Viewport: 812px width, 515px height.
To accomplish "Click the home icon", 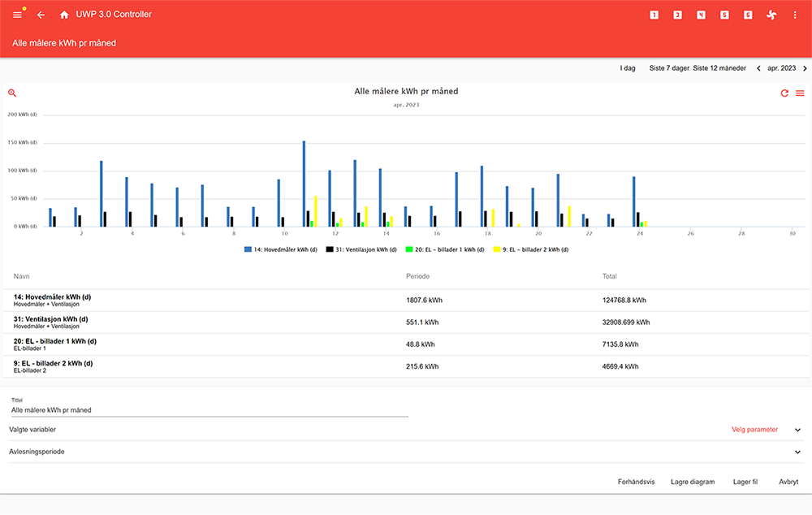I will pyautogui.click(x=64, y=15).
